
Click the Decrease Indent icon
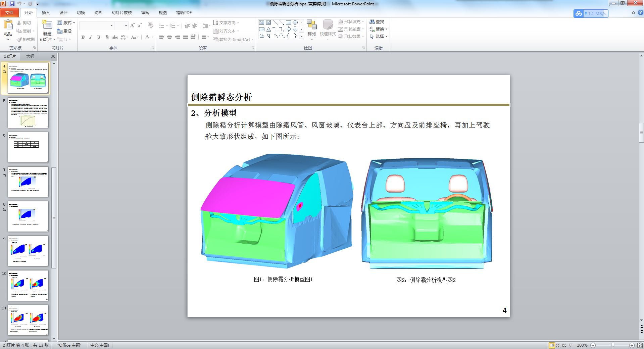187,26
